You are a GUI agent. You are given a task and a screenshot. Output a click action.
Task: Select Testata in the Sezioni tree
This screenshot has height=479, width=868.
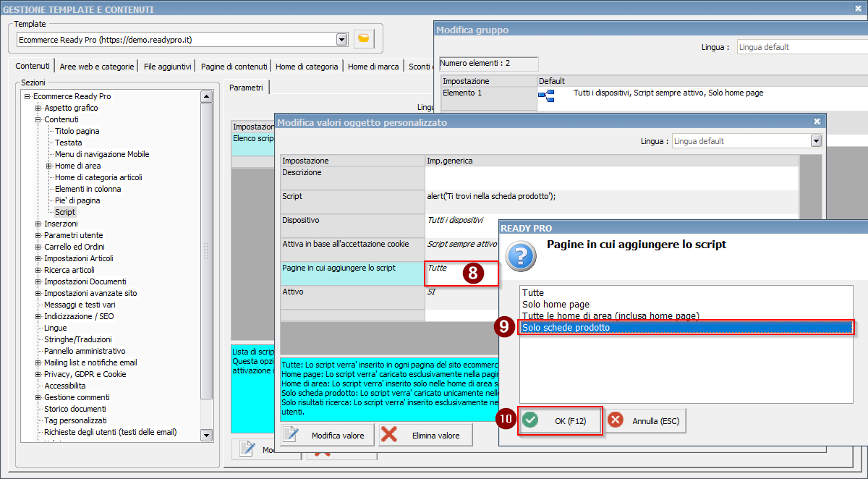[69, 143]
